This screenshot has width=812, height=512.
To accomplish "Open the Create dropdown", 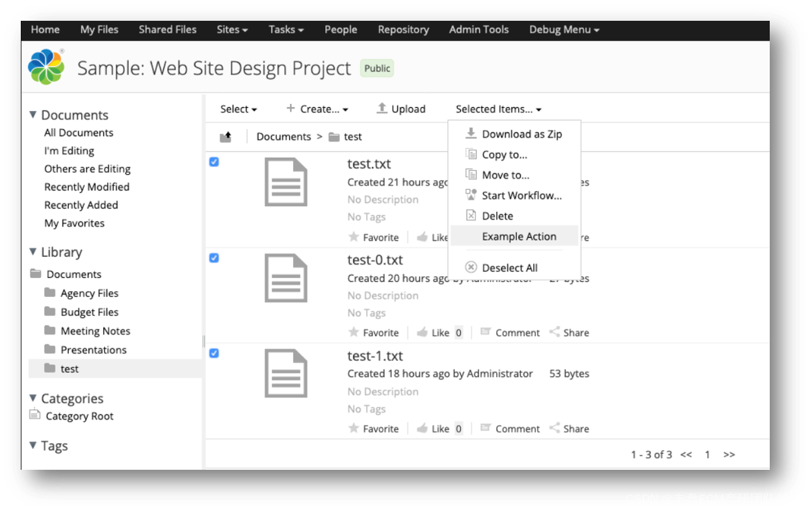I will 317,109.
